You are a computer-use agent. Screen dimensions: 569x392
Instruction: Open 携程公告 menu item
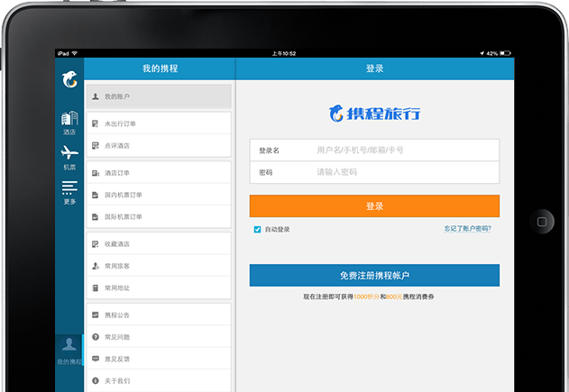tap(159, 315)
